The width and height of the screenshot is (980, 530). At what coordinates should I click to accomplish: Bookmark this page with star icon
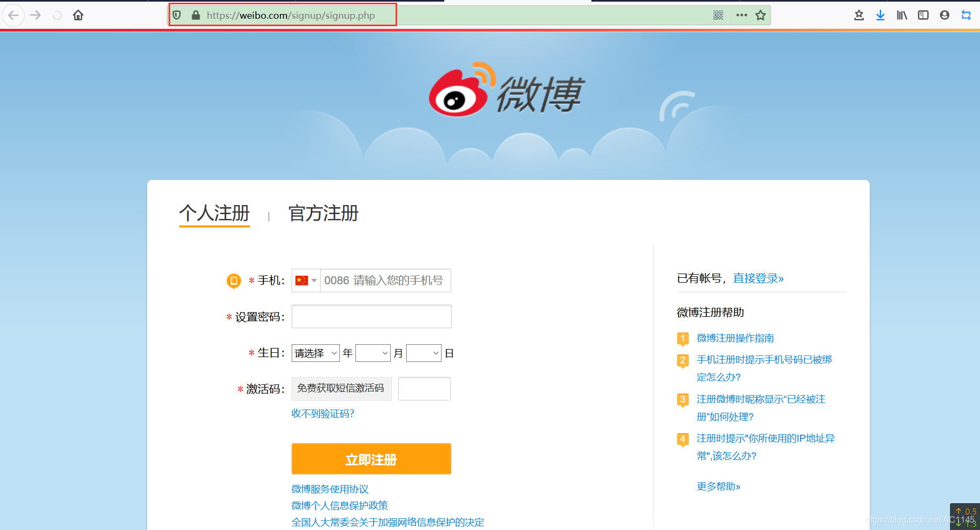click(x=761, y=15)
